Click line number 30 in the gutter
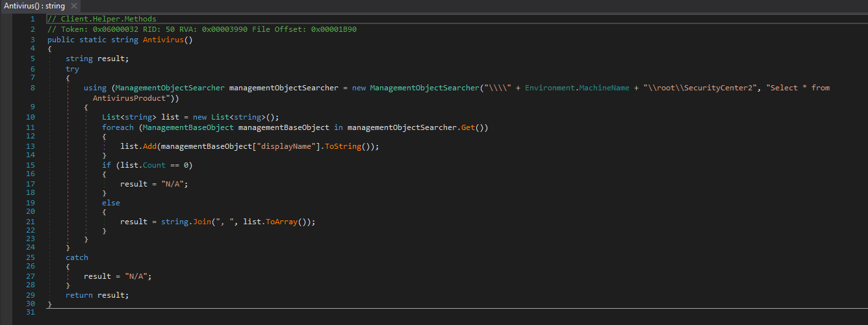The height and width of the screenshot is (325, 868). point(31,304)
